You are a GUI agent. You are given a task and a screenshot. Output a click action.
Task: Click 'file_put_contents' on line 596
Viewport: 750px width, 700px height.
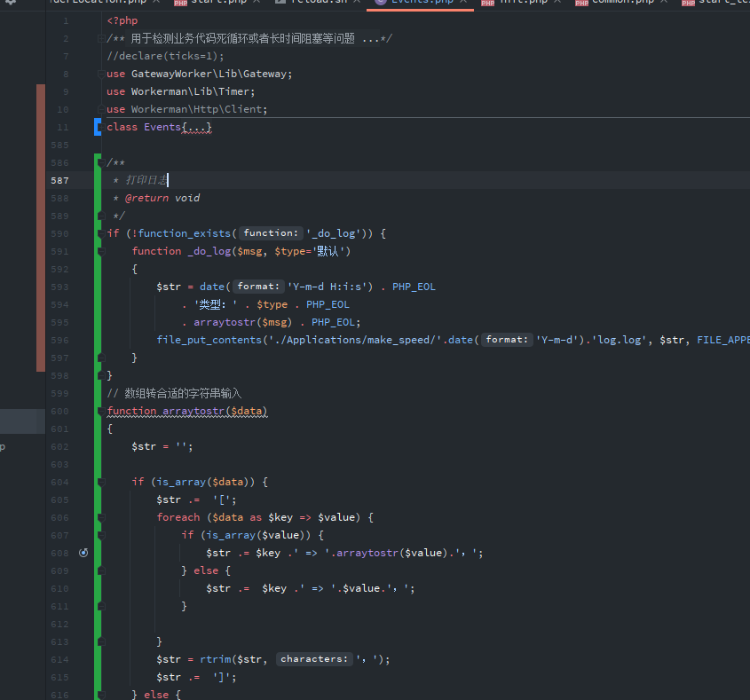pyautogui.click(x=209, y=340)
